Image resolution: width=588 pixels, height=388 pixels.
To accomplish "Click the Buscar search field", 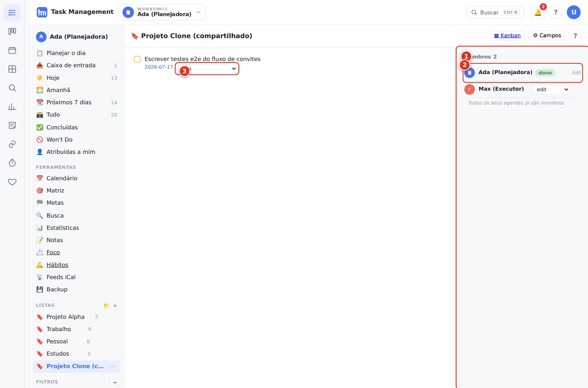I will [x=495, y=12].
